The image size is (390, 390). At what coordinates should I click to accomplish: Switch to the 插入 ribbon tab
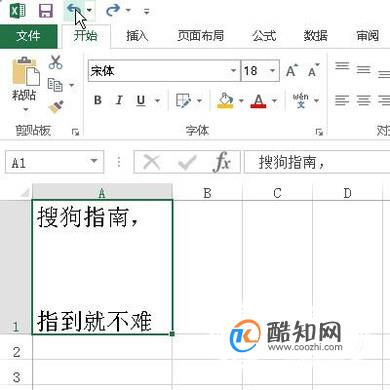(x=137, y=36)
